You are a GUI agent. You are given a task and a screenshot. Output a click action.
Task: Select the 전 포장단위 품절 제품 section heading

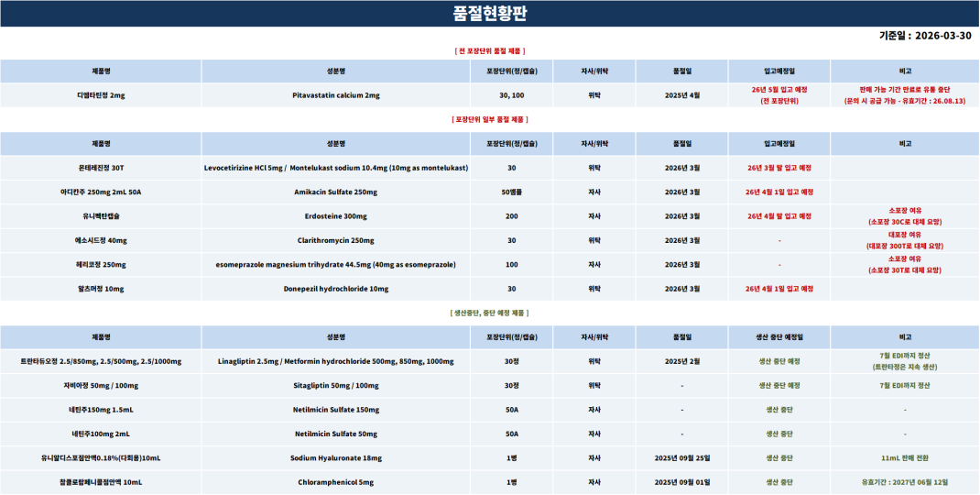(489, 50)
